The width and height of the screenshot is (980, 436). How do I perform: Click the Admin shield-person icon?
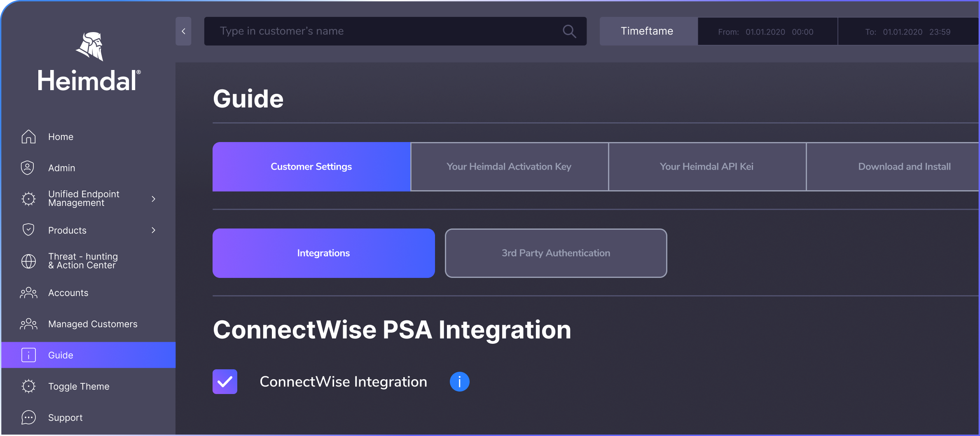(28, 168)
